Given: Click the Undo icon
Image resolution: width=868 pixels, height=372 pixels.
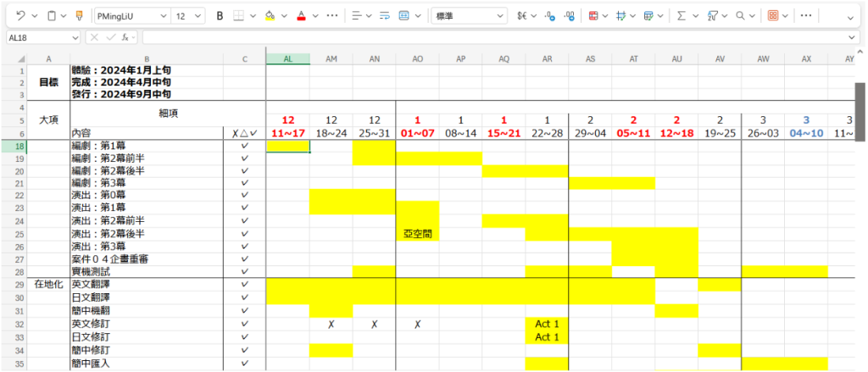Looking at the screenshot, I should (20, 15).
